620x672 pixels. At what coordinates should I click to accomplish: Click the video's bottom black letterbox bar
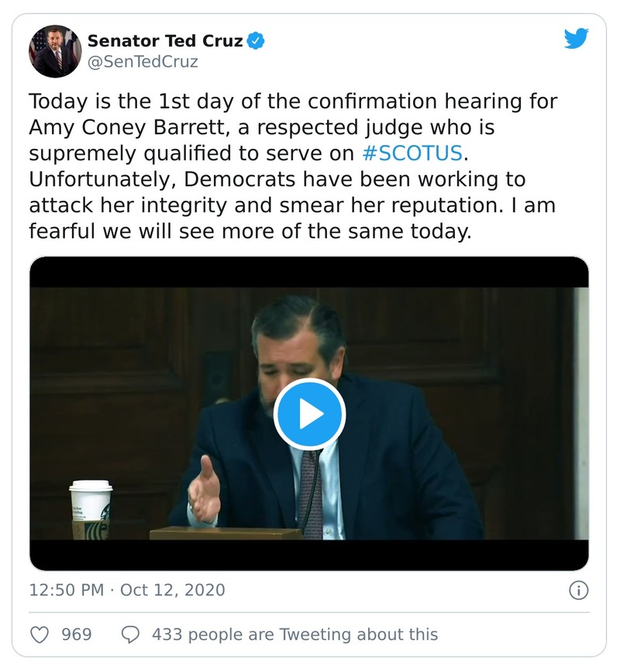pos(309,555)
